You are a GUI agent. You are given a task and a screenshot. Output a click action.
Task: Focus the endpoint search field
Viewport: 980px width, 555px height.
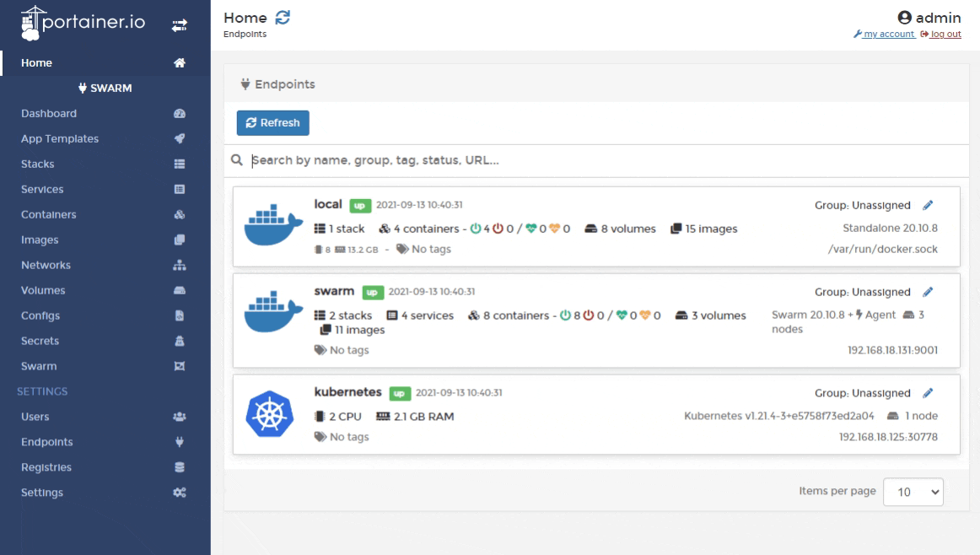[590, 160]
